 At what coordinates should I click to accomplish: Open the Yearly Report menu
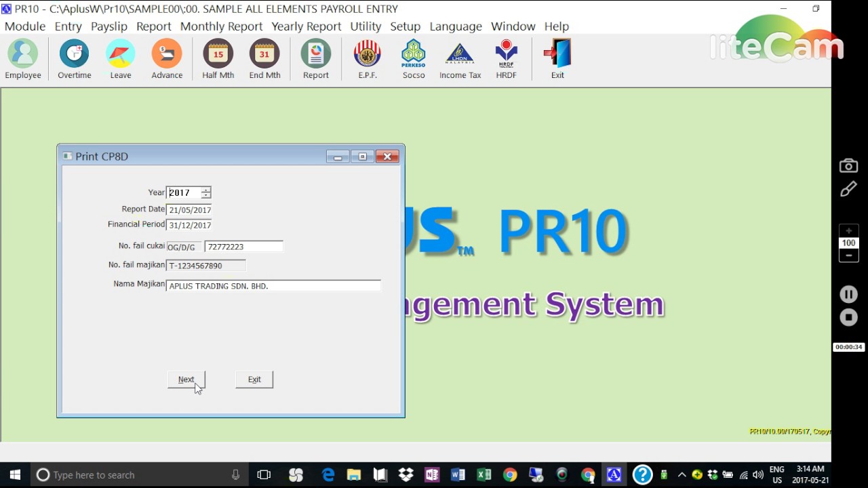[x=307, y=26]
